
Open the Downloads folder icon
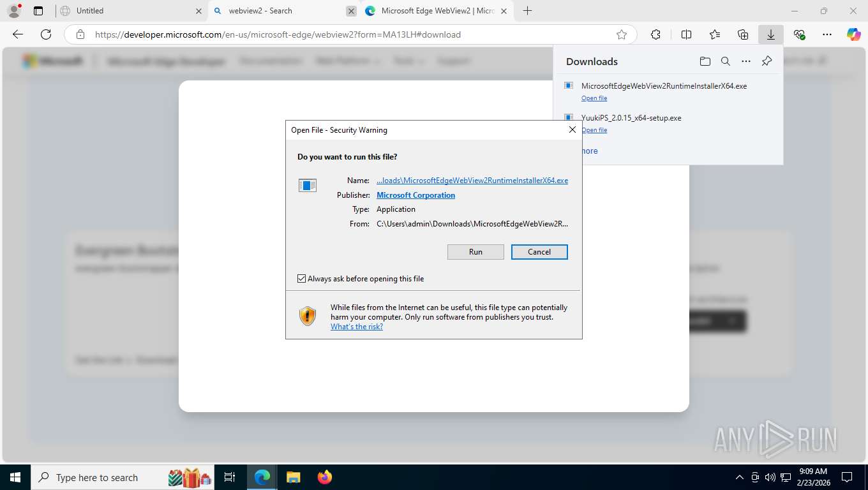click(705, 61)
